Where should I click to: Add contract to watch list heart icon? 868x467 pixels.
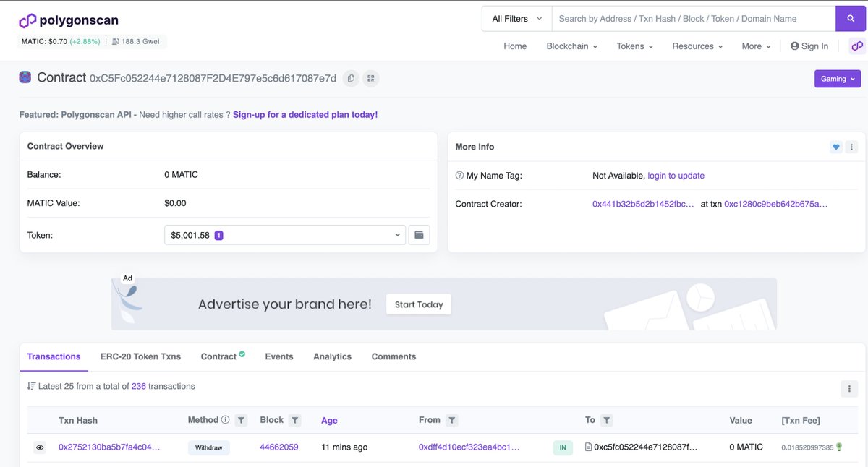(x=836, y=147)
